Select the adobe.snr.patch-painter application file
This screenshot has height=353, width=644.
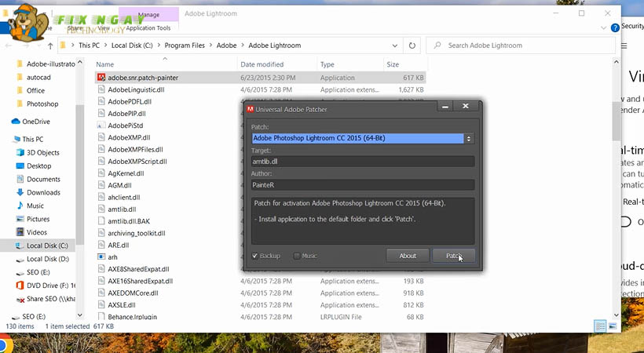[141, 78]
